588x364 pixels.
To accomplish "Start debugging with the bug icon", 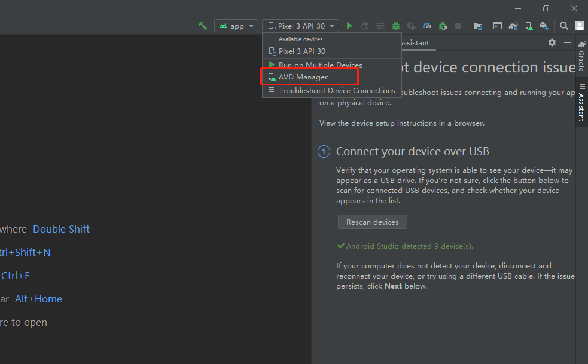I will [x=396, y=26].
